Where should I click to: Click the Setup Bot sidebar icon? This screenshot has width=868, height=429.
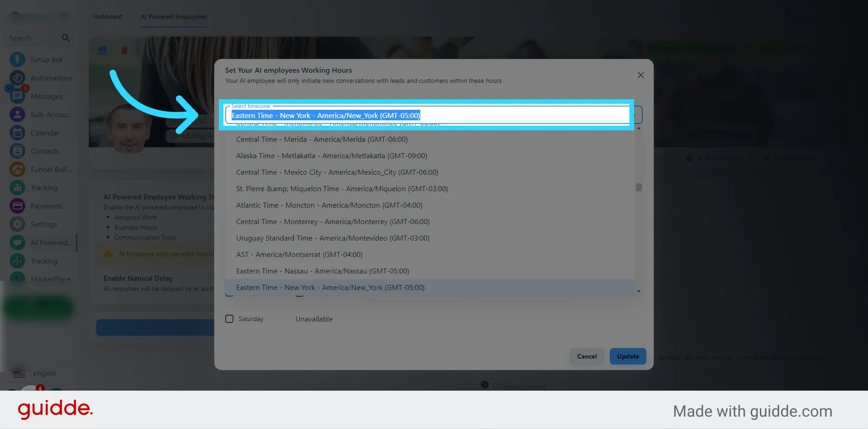pos(17,59)
